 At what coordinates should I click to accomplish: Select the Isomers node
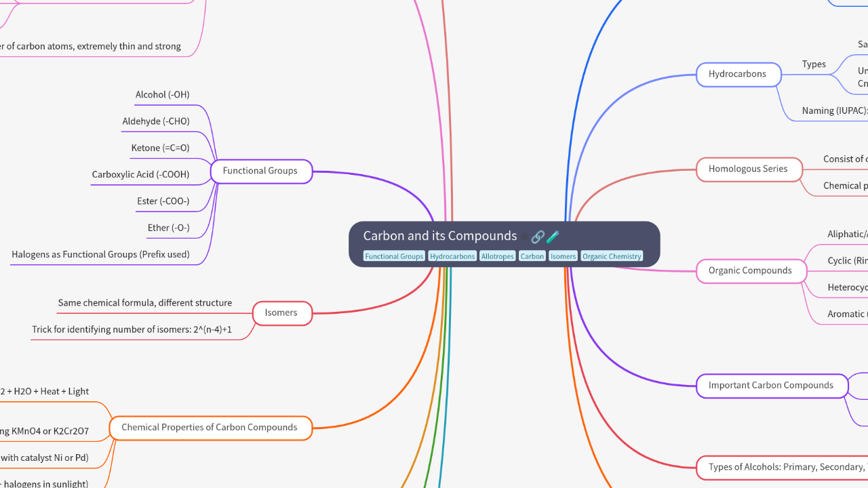[281, 313]
